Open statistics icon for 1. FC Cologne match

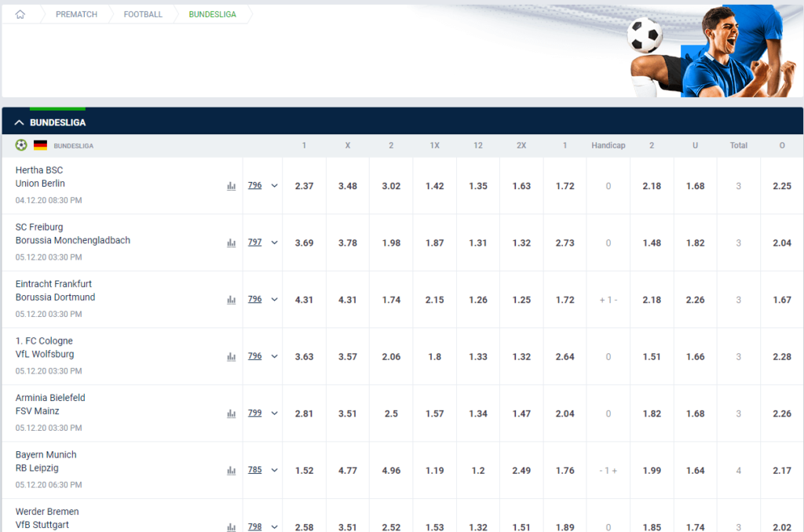tap(232, 356)
